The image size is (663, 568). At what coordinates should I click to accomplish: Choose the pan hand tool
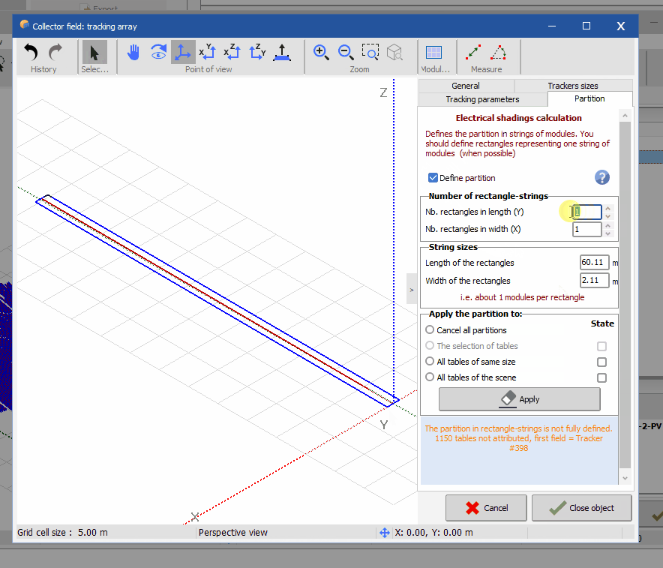[133, 52]
